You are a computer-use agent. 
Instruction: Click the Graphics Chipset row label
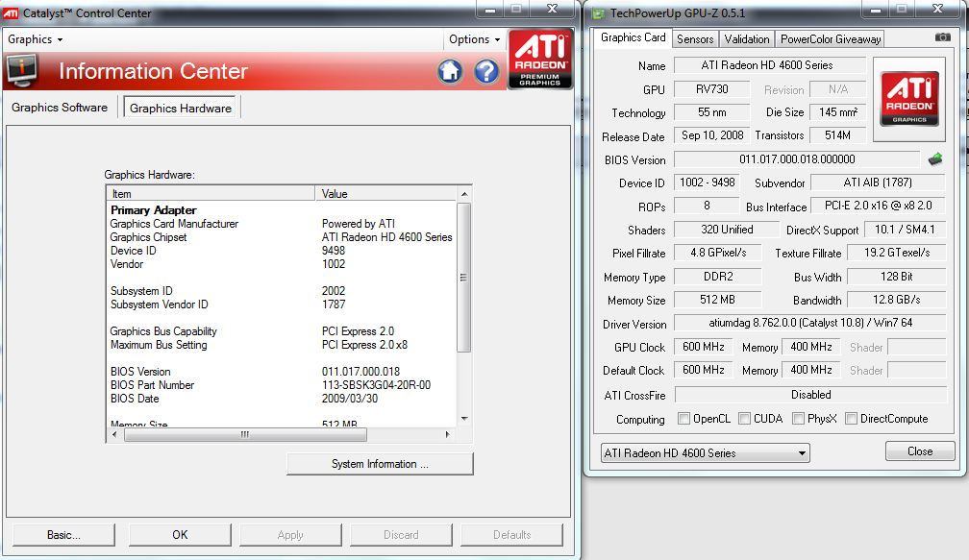tap(148, 237)
